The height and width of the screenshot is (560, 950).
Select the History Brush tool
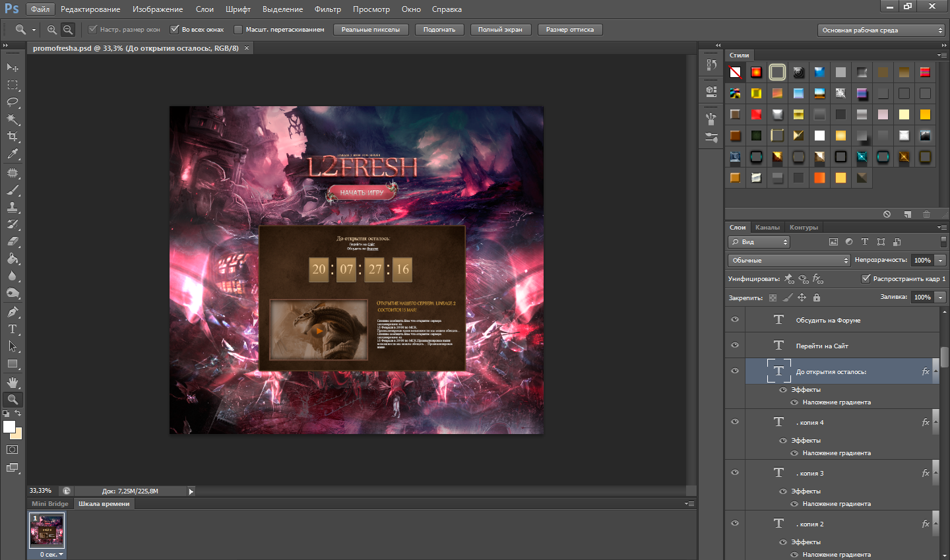pos(13,224)
